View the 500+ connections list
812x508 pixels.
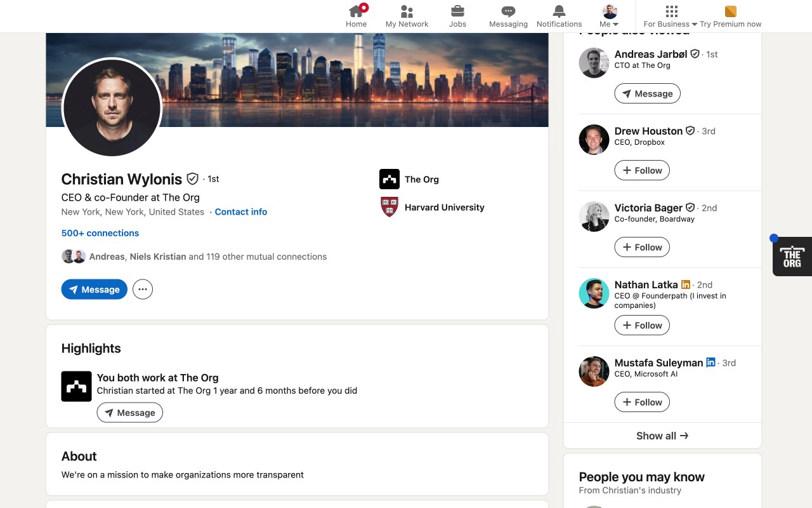coord(100,233)
